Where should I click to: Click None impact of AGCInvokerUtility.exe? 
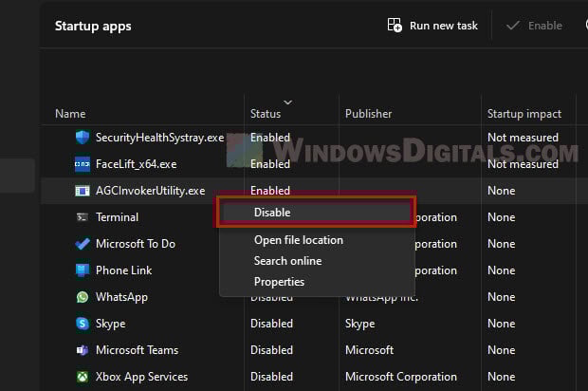pos(501,191)
